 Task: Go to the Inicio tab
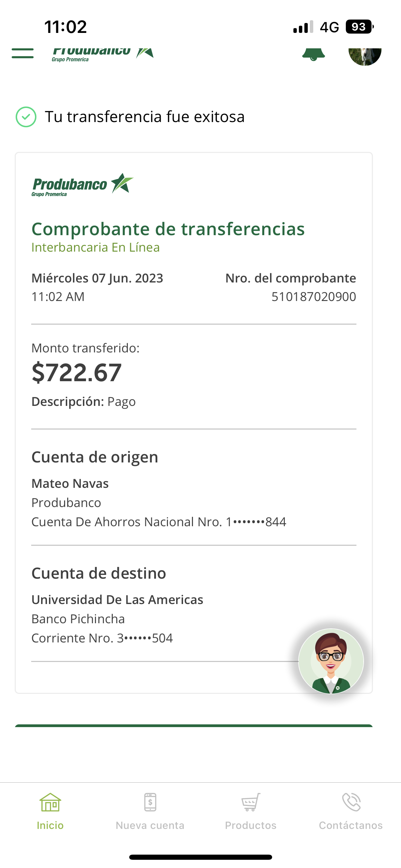coord(50,825)
